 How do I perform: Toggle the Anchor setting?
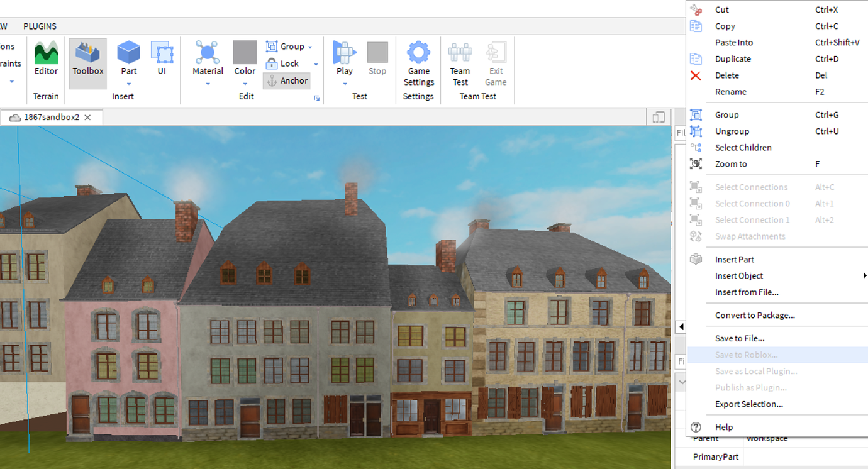click(x=287, y=80)
